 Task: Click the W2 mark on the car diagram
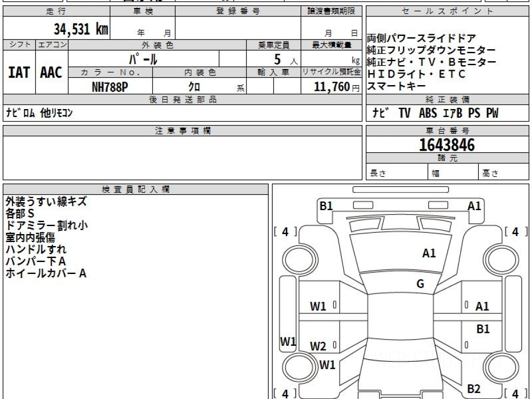318,346
